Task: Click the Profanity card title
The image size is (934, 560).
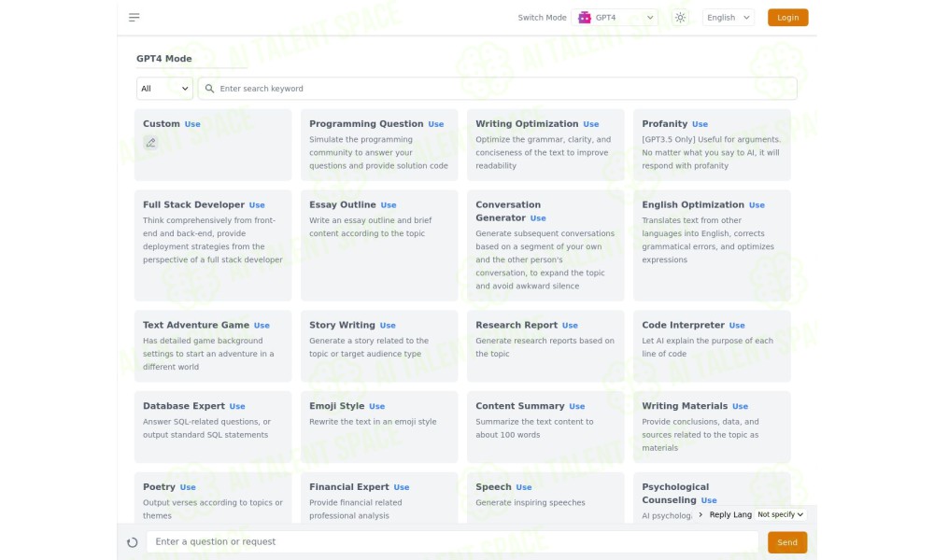Action: [x=665, y=124]
